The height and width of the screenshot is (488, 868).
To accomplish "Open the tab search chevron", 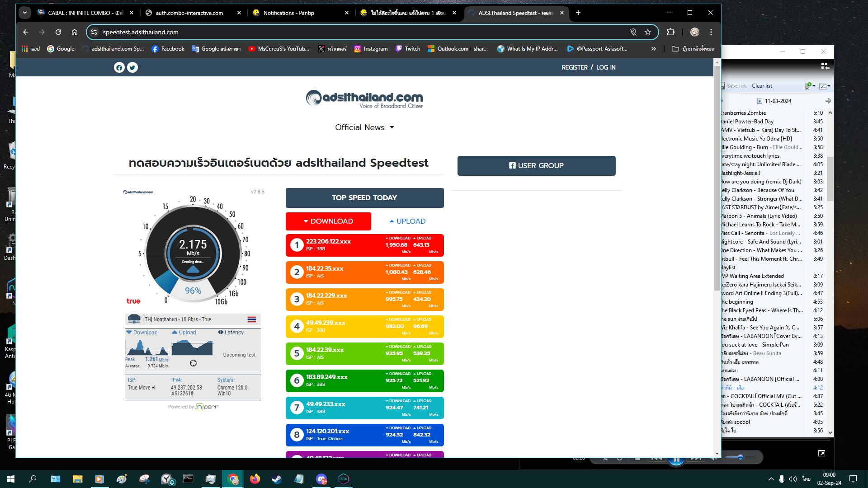I will tap(25, 13).
